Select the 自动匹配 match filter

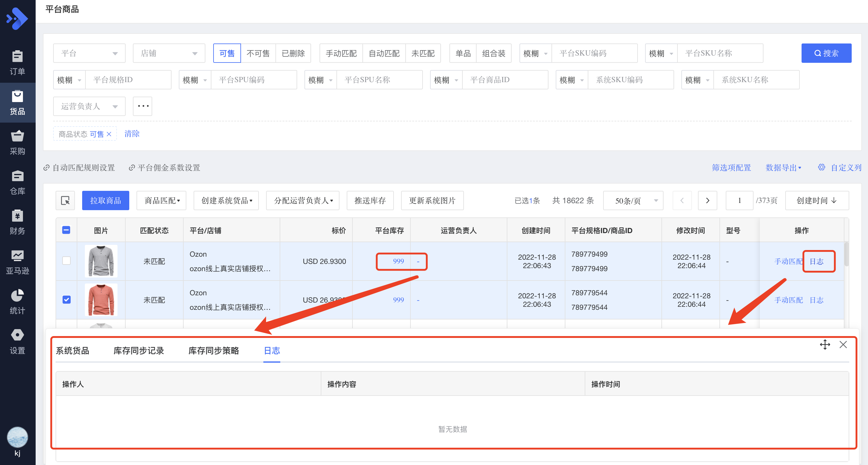[x=384, y=53]
